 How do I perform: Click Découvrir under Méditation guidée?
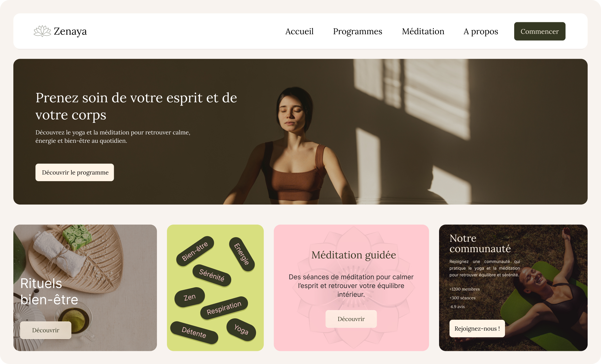(351, 319)
